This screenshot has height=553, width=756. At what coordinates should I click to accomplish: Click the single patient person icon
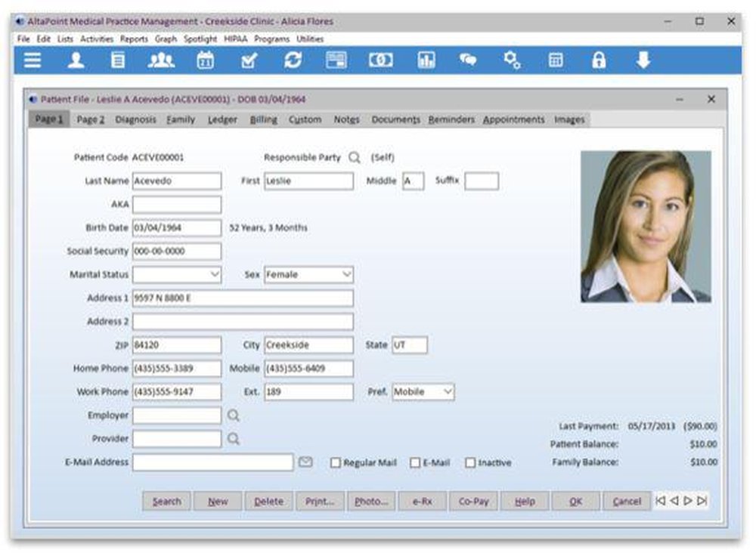tap(76, 60)
